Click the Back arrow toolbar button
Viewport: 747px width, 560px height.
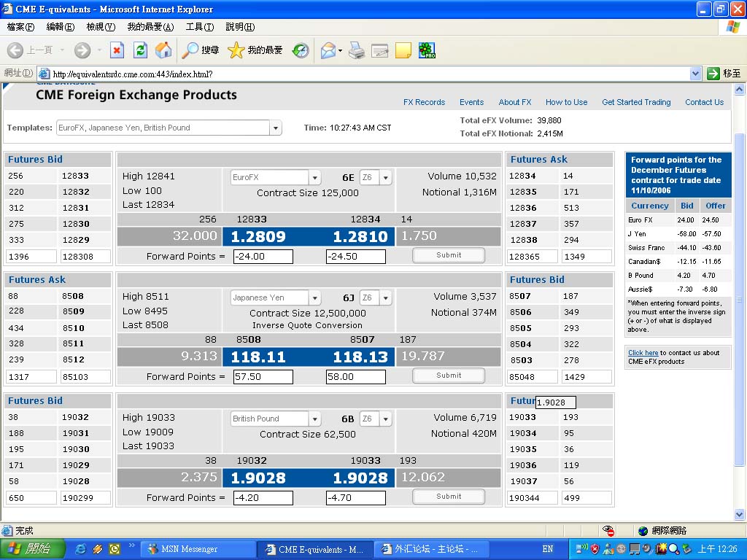(x=15, y=50)
